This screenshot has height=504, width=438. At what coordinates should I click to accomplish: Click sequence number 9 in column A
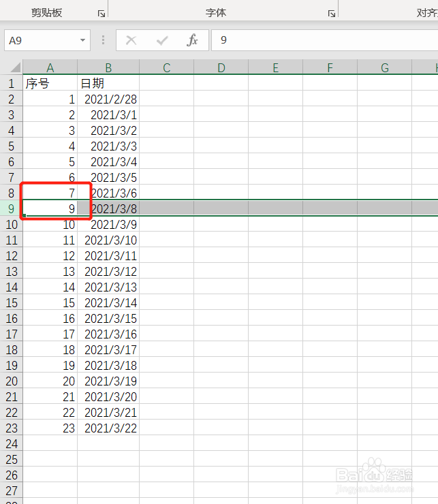(50, 208)
